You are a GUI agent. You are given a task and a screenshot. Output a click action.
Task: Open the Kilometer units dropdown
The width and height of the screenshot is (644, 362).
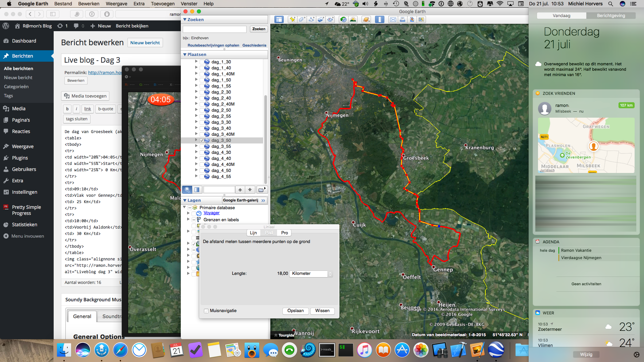(311, 274)
